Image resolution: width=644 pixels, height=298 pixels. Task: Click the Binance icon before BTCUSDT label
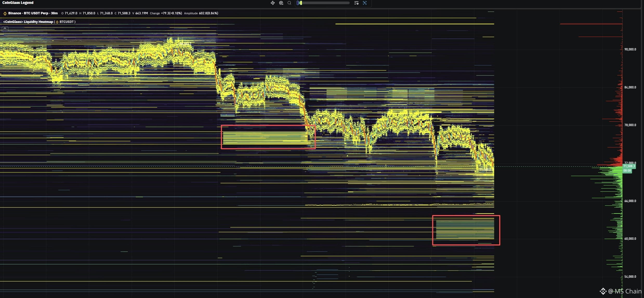tap(57, 22)
